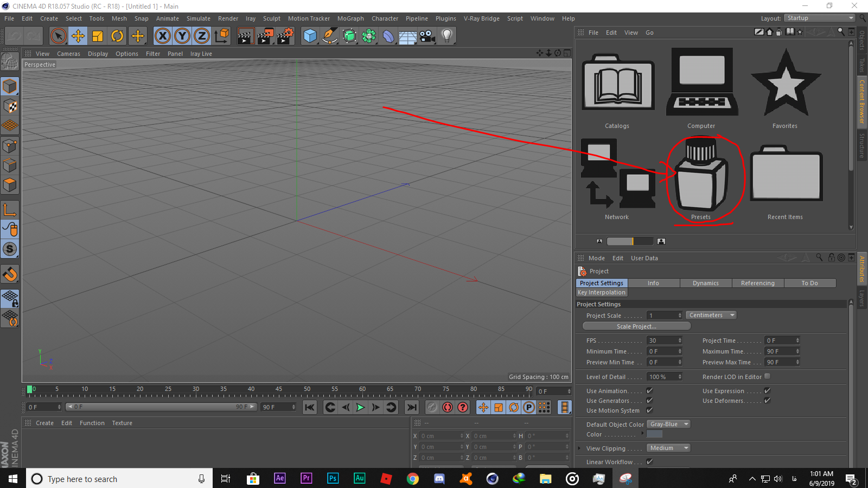Add a Floor environment object
The image size is (868, 488).
pyautogui.click(x=407, y=36)
